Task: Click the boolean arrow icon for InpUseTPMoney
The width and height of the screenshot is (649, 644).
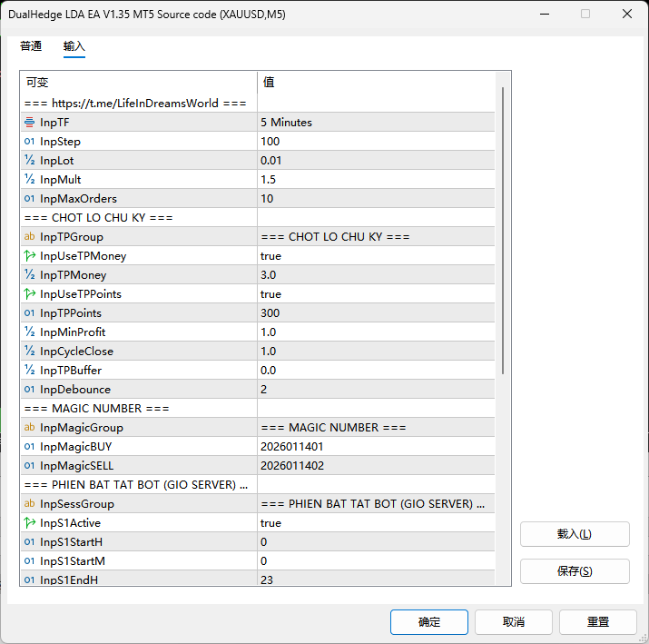Action: [x=30, y=256]
